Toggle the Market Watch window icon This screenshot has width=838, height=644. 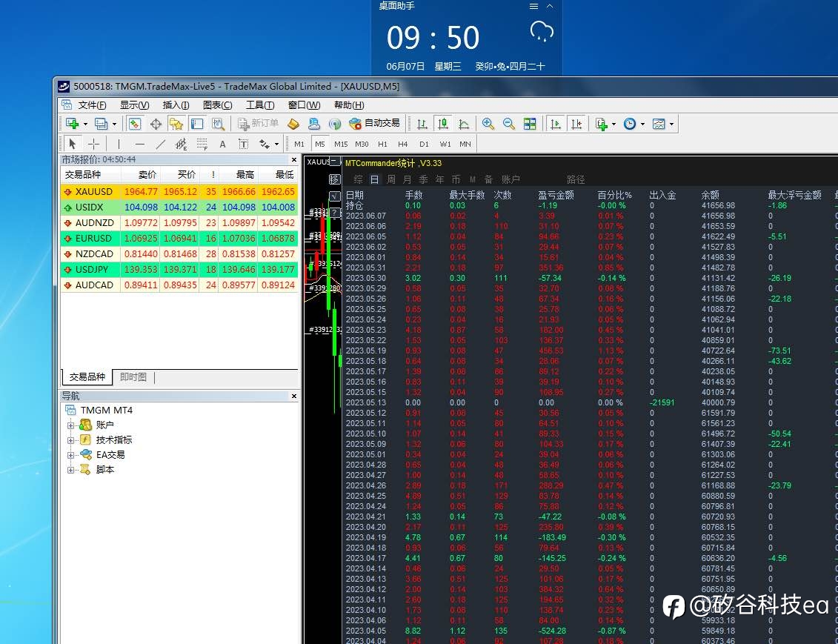click(x=135, y=124)
